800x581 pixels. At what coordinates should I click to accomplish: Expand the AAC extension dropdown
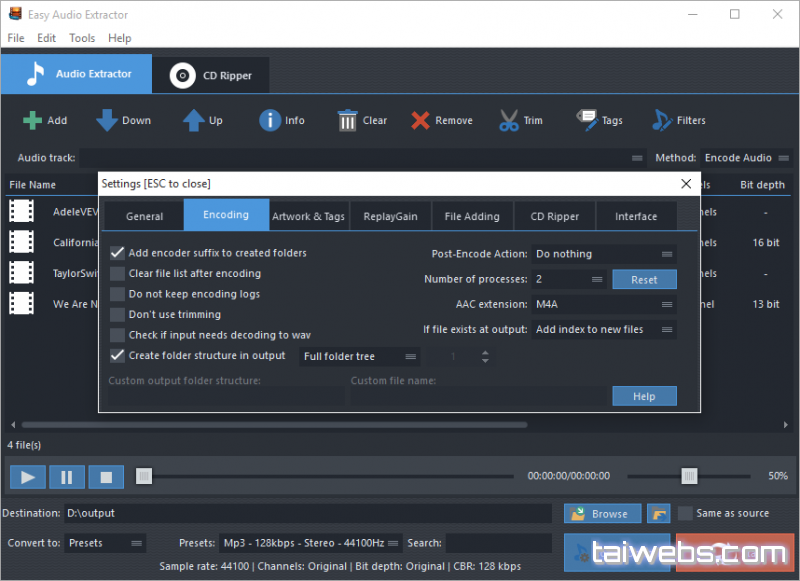604,304
